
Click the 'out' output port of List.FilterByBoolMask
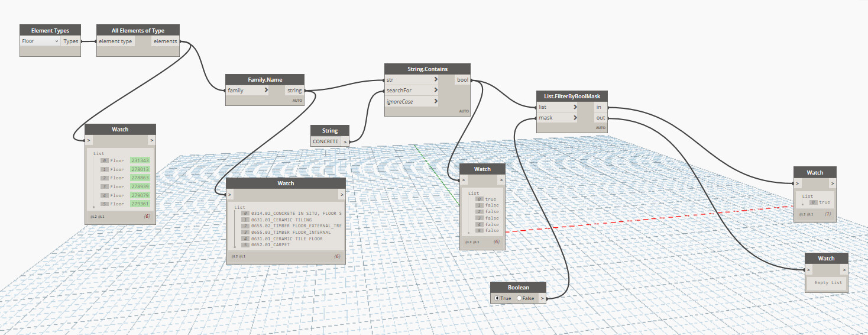[x=600, y=118]
